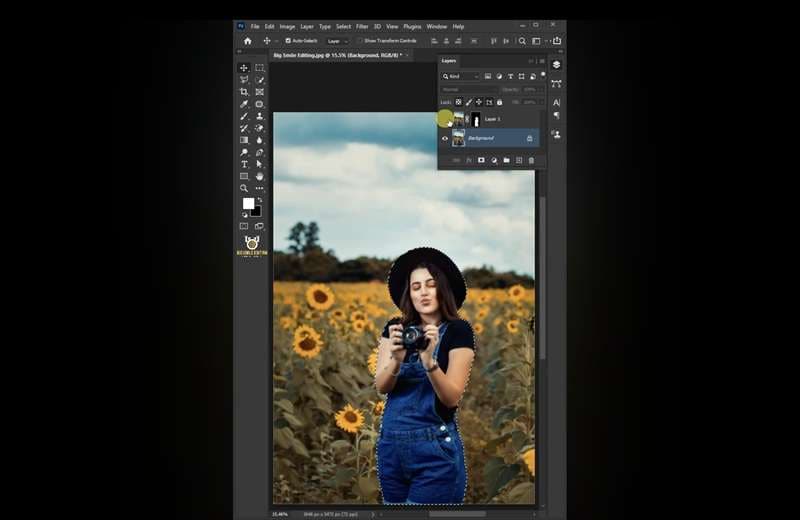800x520 pixels.
Task: Hide the Background layer with eye icon
Action: (x=445, y=138)
